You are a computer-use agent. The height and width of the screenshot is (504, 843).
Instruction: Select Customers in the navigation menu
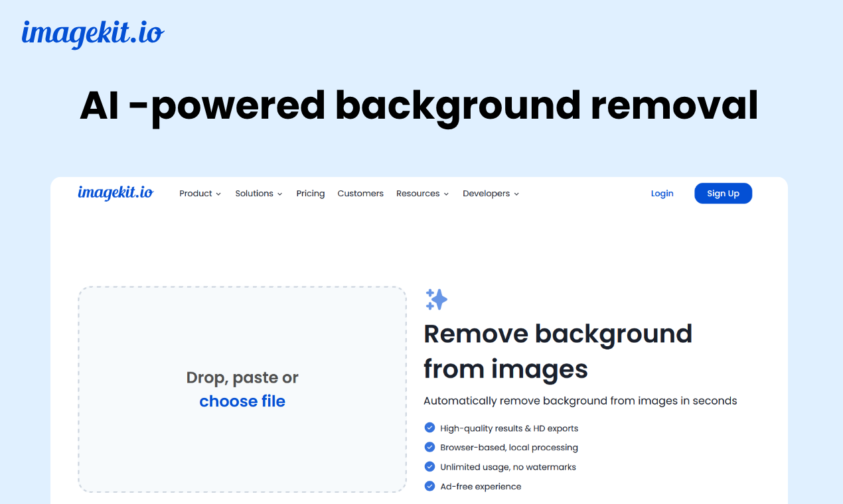pyautogui.click(x=360, y=193)
